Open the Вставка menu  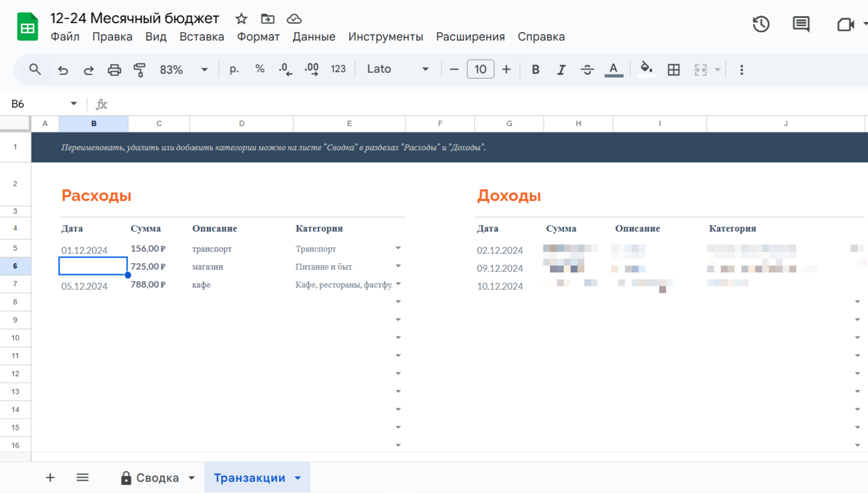pos(202,37)
